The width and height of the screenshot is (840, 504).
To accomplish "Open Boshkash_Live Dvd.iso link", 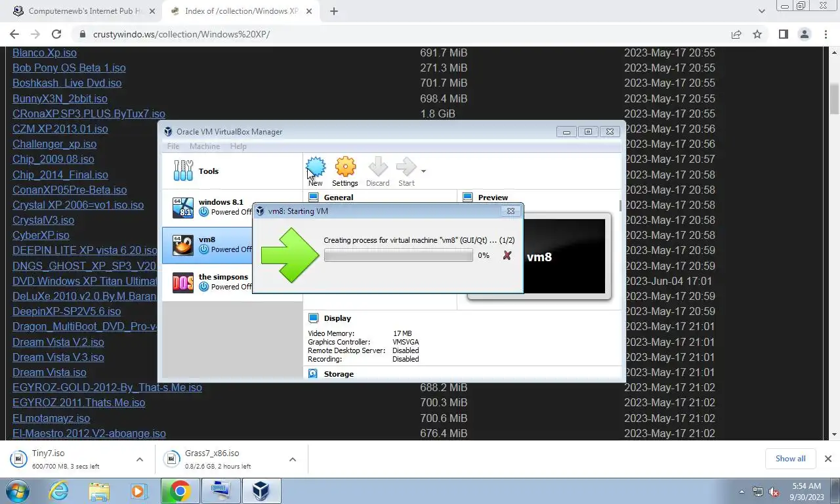I will tap(67, 83).
